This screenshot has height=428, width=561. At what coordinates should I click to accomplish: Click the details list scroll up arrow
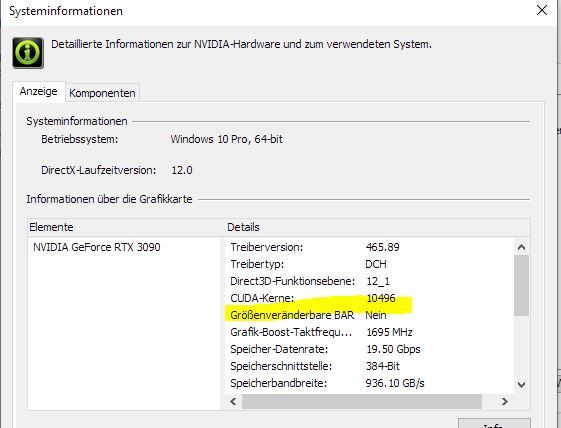(521, 247)
